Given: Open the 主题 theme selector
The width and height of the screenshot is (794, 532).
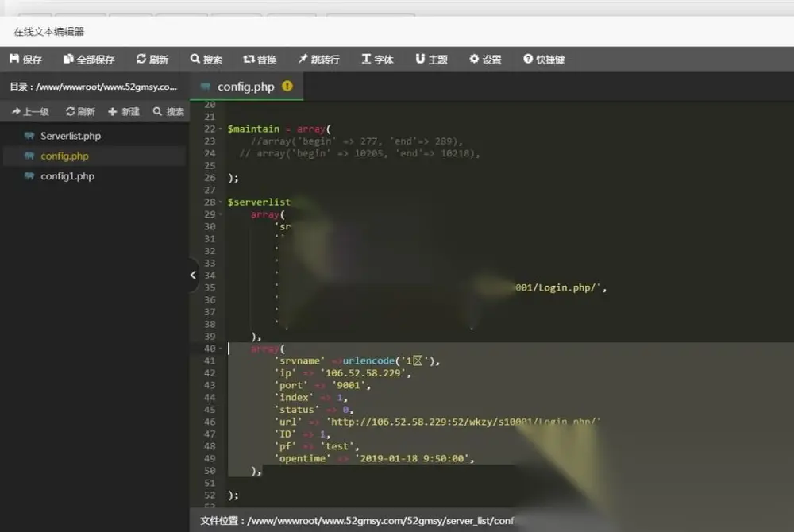Looking at the screenshot, I should pos(431,60).
